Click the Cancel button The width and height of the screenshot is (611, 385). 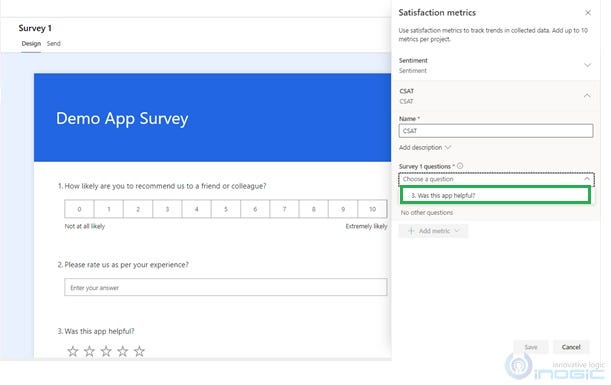click(571, 347)
